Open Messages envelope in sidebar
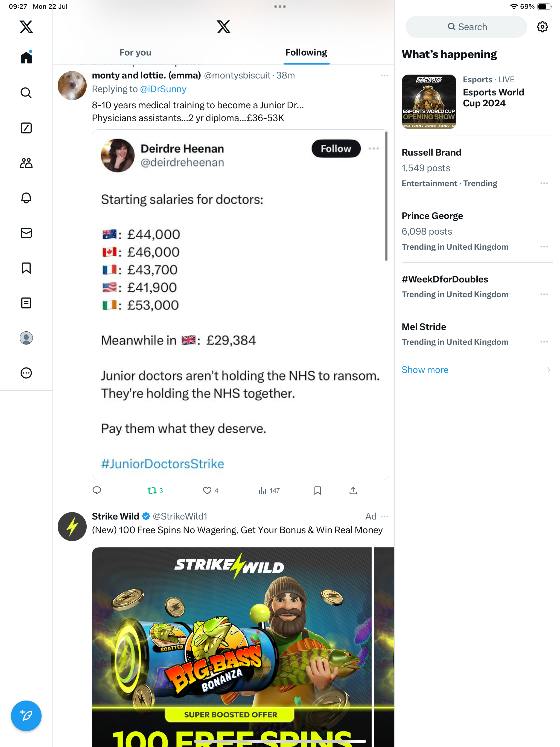Screen dimensions: 560x747 pyautogui.click(x=26, y=233)
